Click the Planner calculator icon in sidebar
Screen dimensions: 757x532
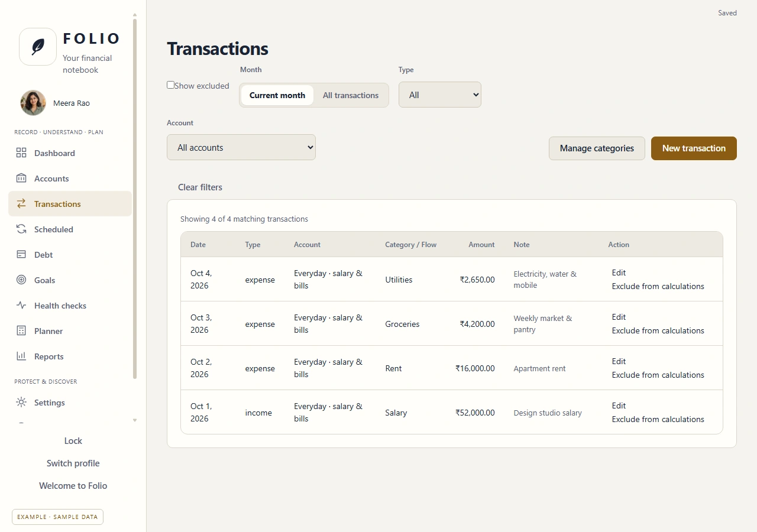tap(21, 331)
